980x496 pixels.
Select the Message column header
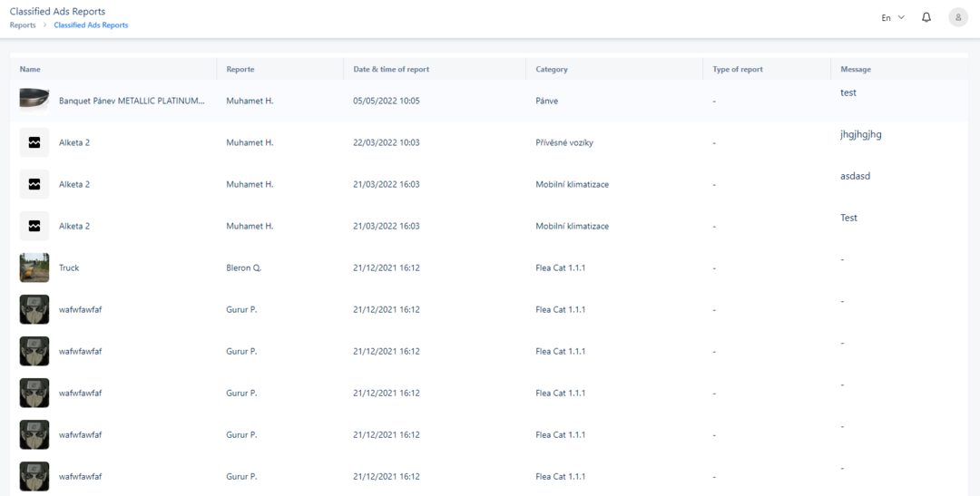[856, 69]
